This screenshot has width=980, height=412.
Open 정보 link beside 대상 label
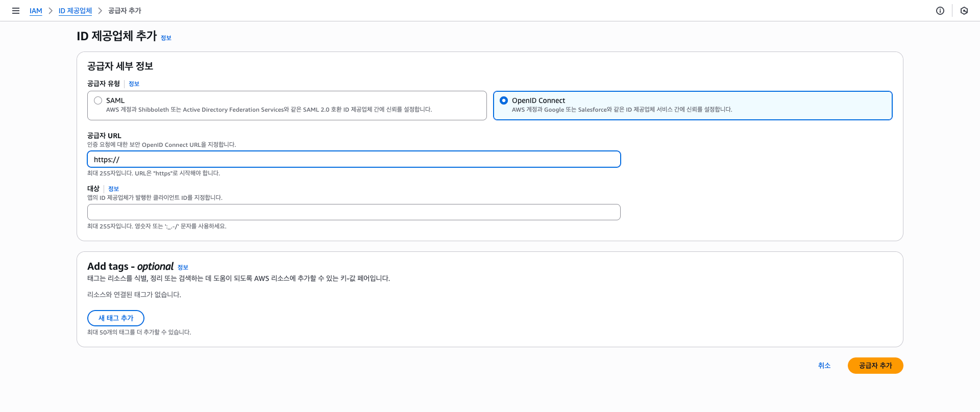(113, 189)
